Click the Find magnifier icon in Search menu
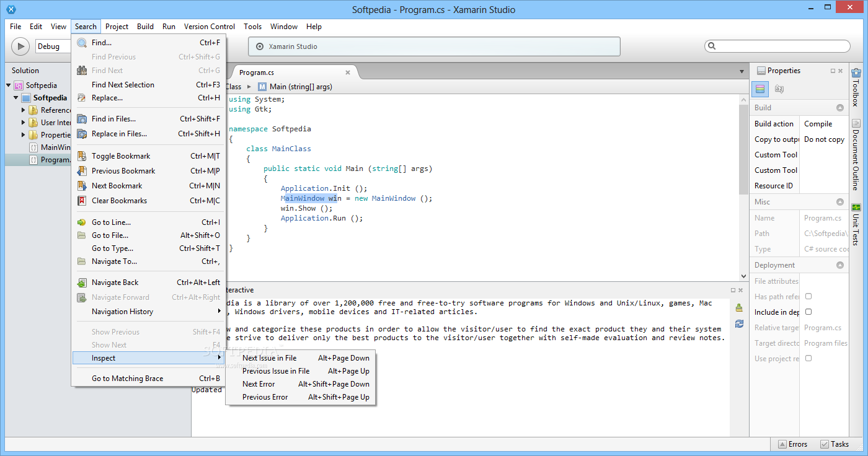868x456 pixels. (81, 43)
